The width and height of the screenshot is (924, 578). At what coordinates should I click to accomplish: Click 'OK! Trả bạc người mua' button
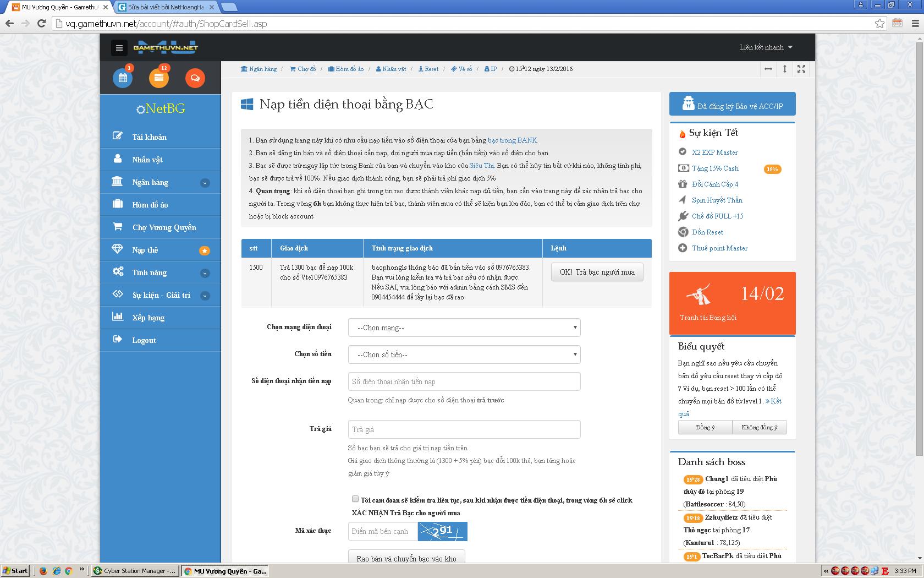click(597, 272)
